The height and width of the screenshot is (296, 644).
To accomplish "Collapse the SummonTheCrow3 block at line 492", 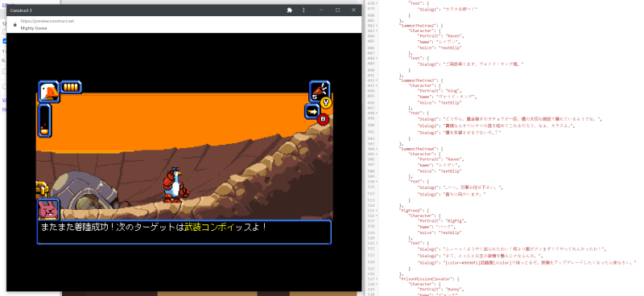I will [377, 80].
